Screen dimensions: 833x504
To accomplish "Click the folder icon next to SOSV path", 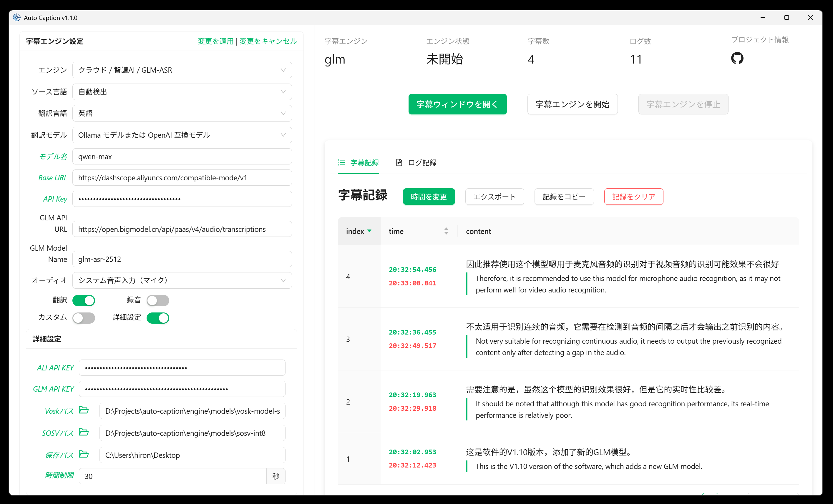I will [x=84, y=432].
